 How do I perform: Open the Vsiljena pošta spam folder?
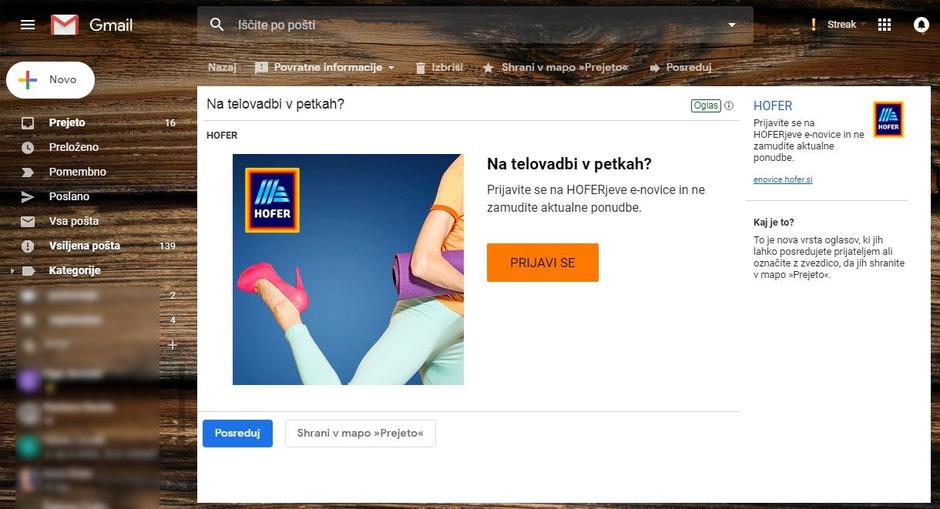click(85, 245)
